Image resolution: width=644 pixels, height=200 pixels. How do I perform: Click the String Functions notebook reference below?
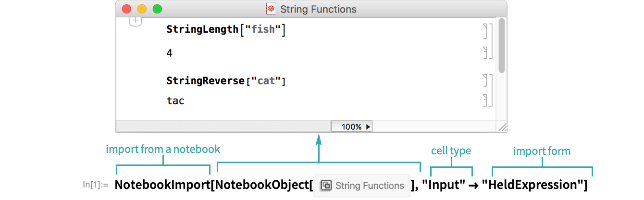point(369,186)
